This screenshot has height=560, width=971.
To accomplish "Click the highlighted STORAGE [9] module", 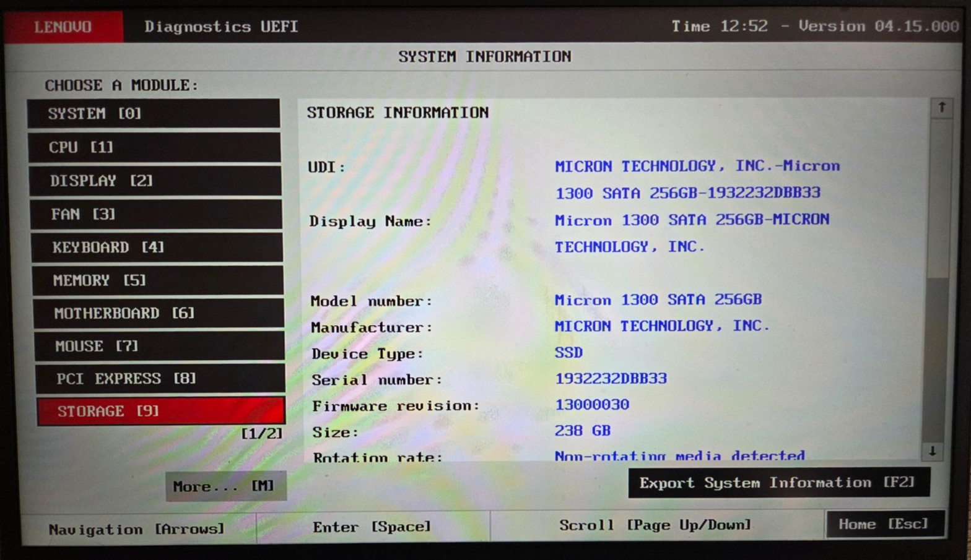I will (x=161, y=411).
